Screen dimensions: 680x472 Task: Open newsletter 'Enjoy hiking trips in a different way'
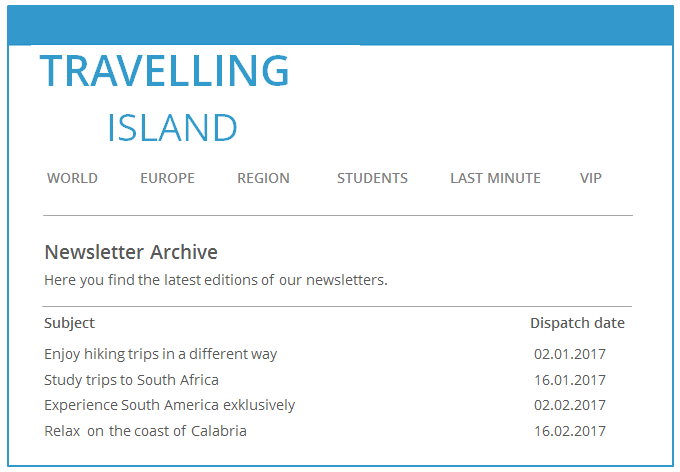pos(160,354)
